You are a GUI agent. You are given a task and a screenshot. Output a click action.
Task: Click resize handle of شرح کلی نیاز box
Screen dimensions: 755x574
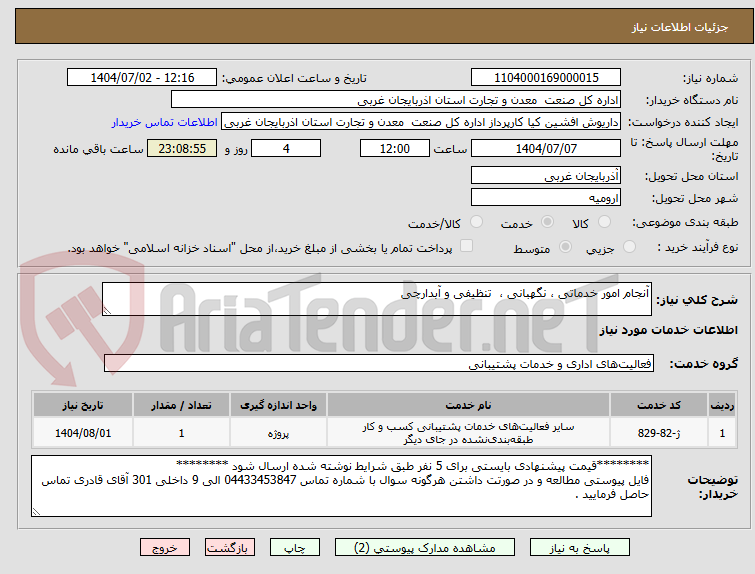[x=107, y=311]
